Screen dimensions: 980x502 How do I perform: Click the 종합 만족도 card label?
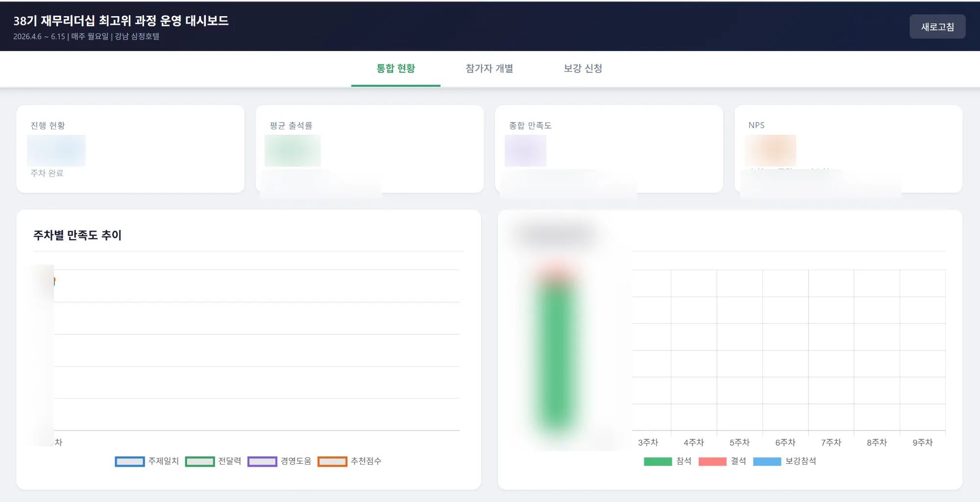click(530, 125)
